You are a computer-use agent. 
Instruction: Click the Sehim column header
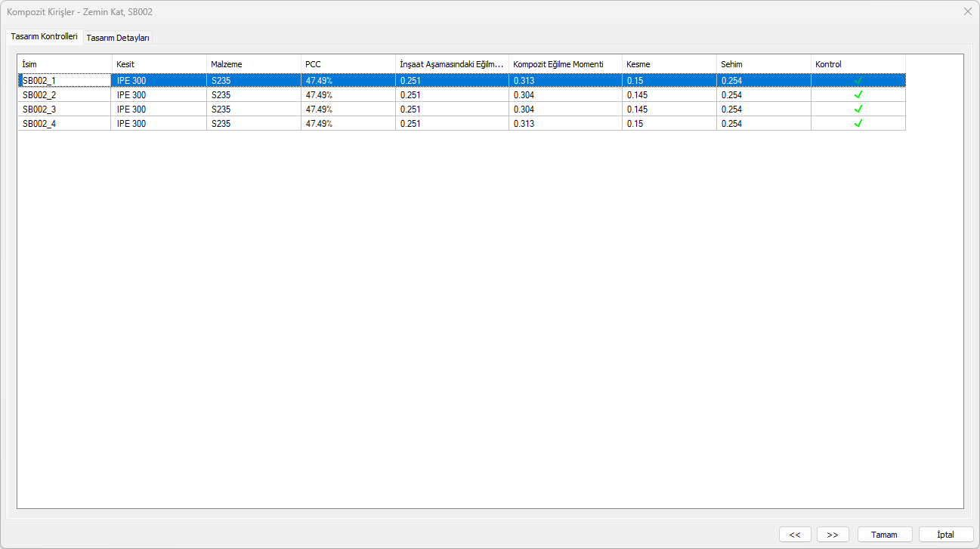[x=763, y=64]
